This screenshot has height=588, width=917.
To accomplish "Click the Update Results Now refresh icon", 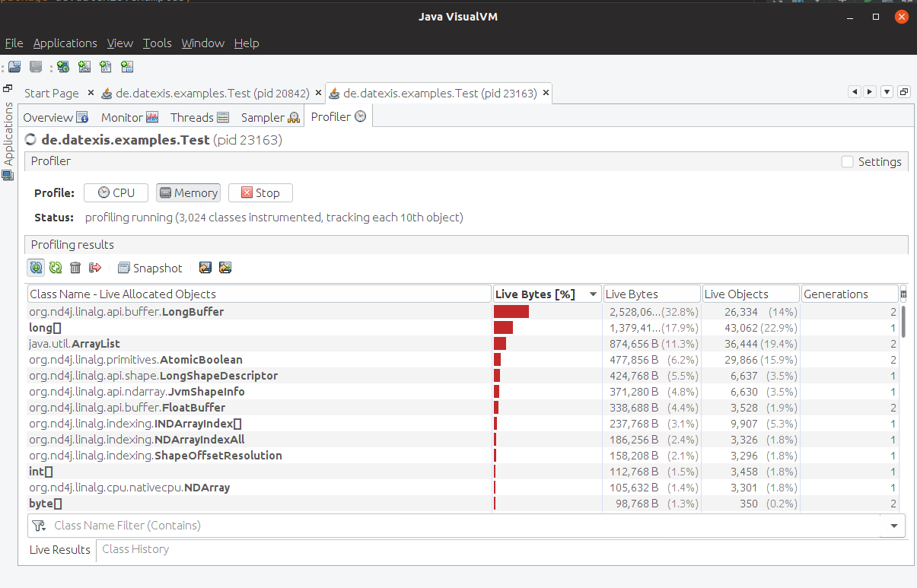I will click(x=56, y=267).
